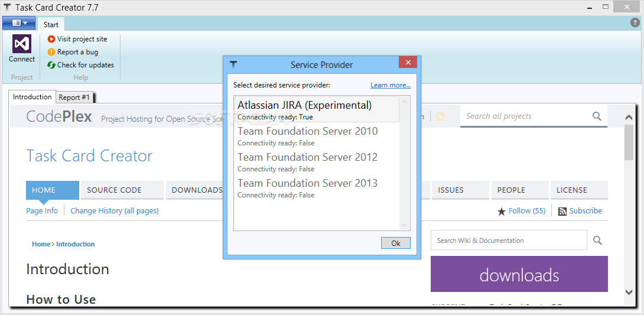Viewport: 644px width, 315px height.
Task: Click the Follow star icon
Action: pyautogui.click(x=502, y=212)
